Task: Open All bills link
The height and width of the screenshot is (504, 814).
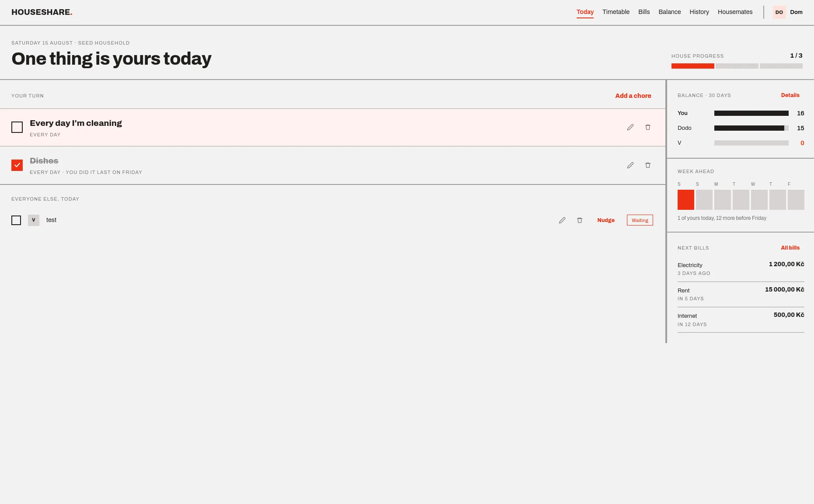Action: 790,248
